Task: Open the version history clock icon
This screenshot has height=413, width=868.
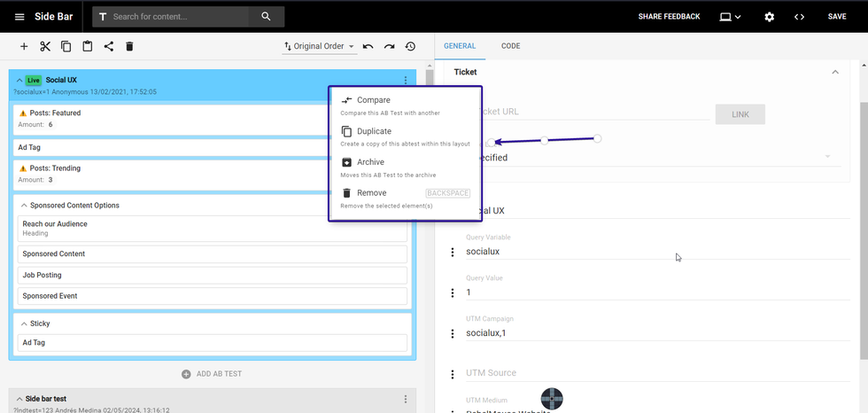Action: [410, 47]
